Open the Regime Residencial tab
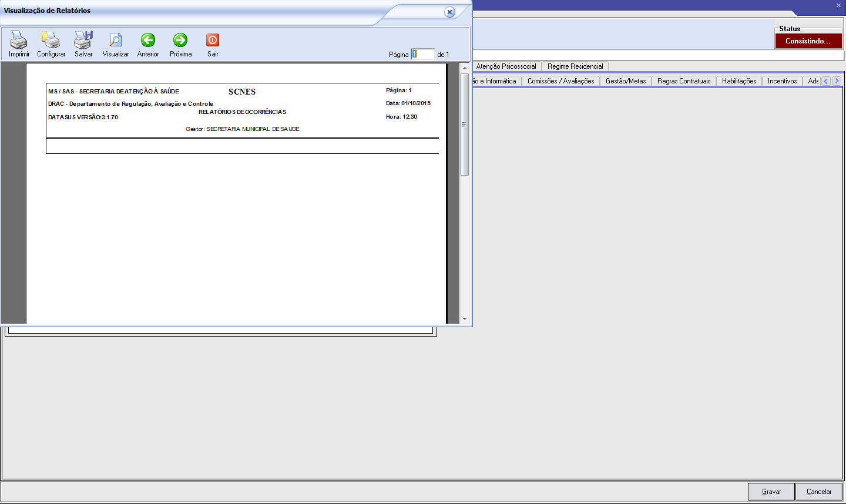The width and height of the screenshot is (846, 504). coord(575,66)
